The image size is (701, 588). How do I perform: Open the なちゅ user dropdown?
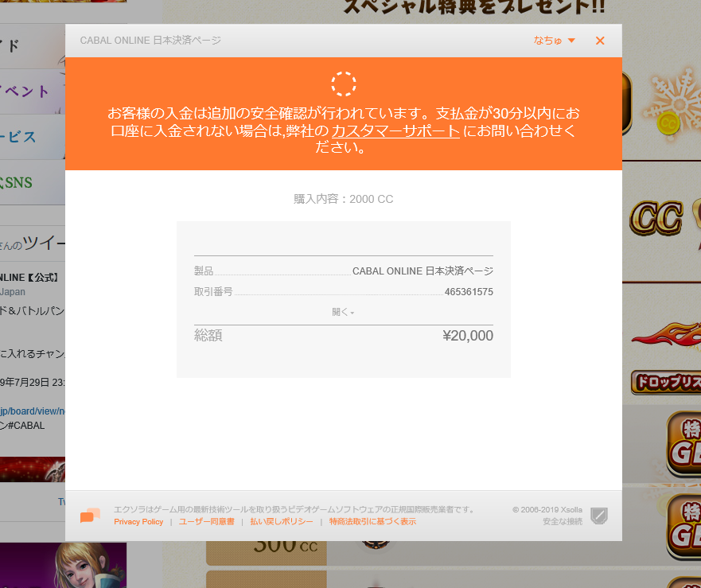click(554, 41)
